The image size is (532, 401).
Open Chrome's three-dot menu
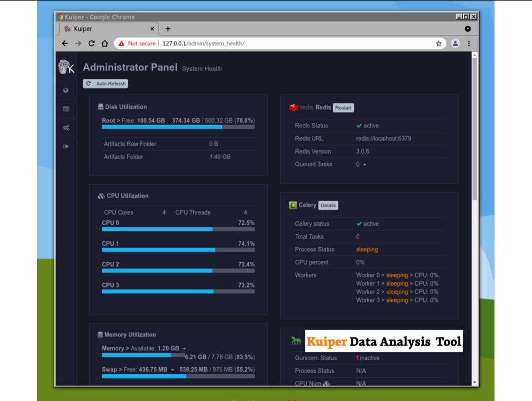(x=469, y=43)
